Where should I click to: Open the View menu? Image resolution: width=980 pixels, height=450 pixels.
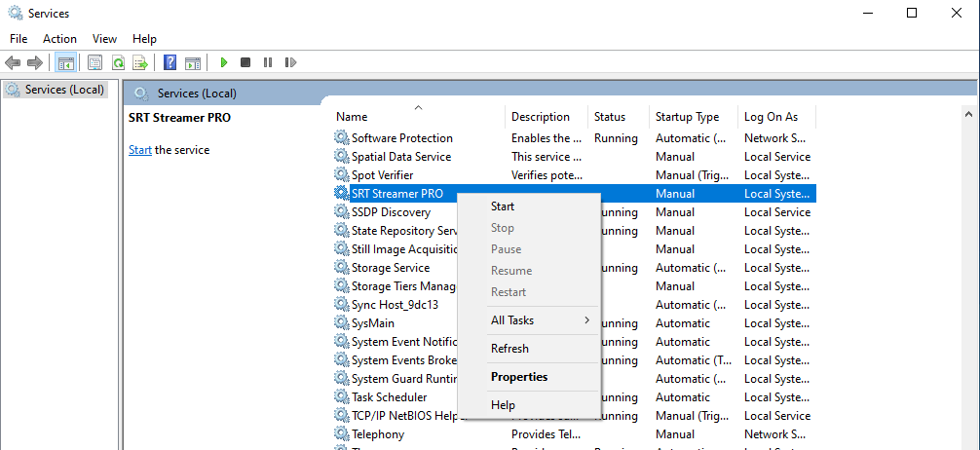point(104,39)
